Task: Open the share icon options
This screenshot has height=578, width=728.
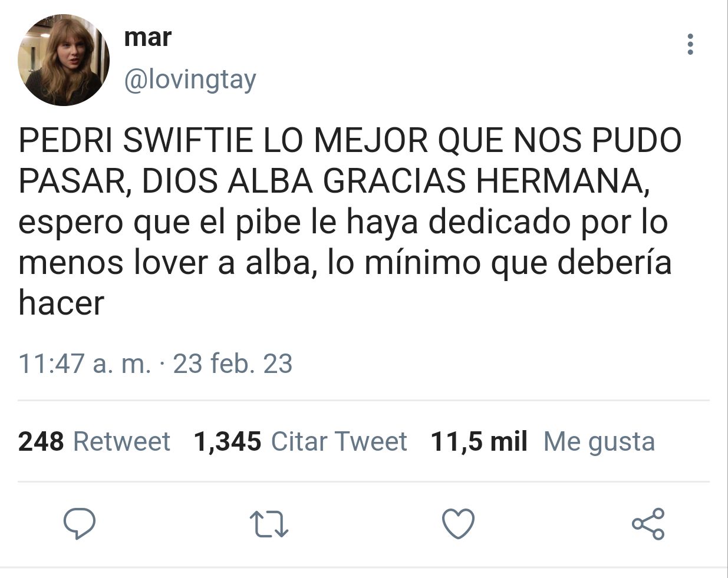Action: pyautogui.click(x=648, y=524)
